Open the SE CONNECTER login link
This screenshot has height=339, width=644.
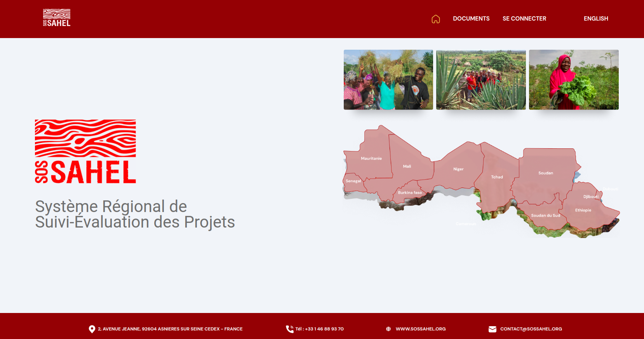[524, 19]
